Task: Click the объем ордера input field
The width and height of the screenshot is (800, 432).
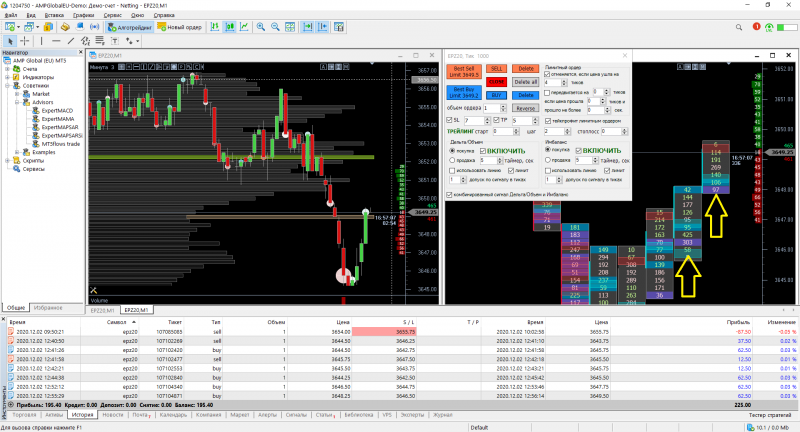Action: 491,108
